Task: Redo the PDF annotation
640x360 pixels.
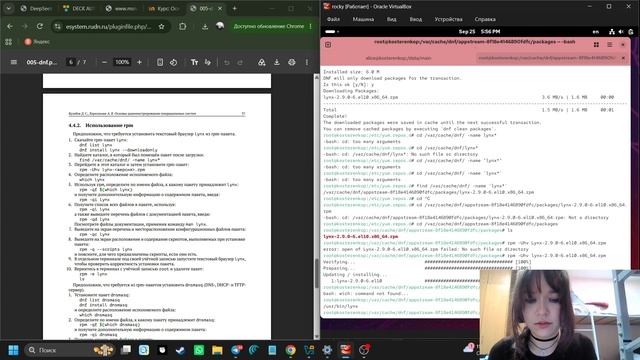Action: pos(240,62)
